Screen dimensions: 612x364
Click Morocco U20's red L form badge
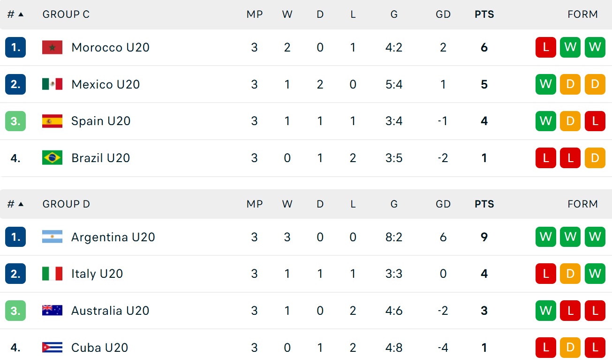(x=545, y=47)
